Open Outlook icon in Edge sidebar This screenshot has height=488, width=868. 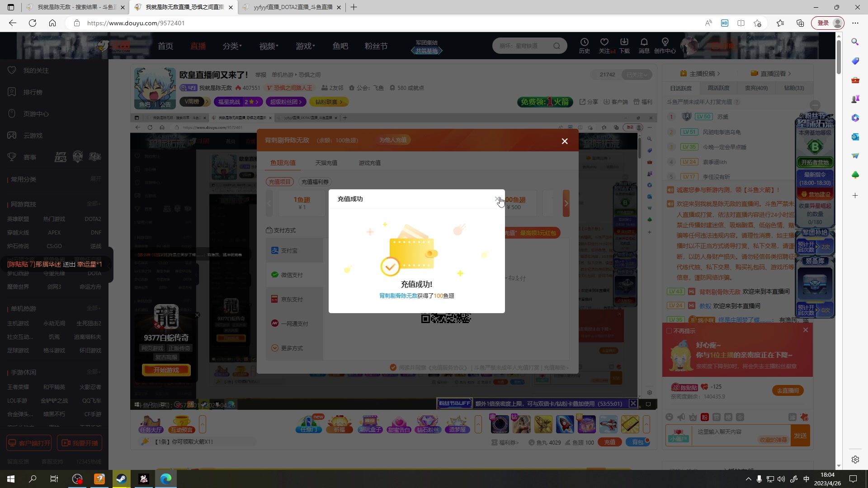tap(855, 136)
